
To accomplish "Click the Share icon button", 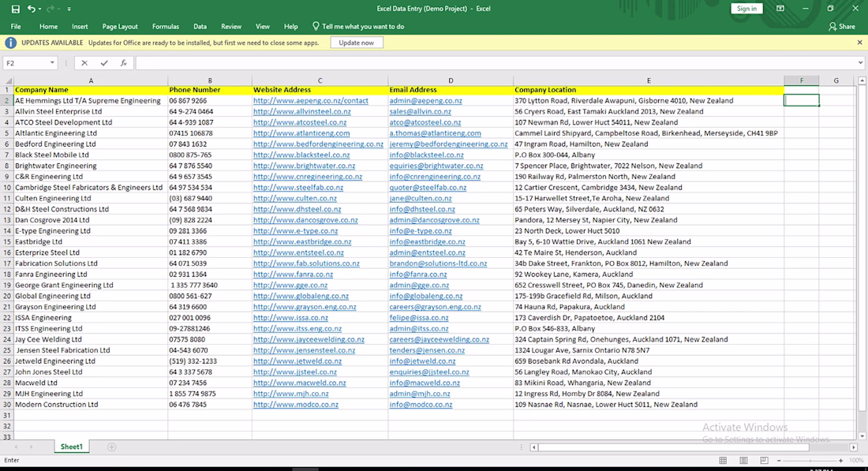I will (841, 27).
